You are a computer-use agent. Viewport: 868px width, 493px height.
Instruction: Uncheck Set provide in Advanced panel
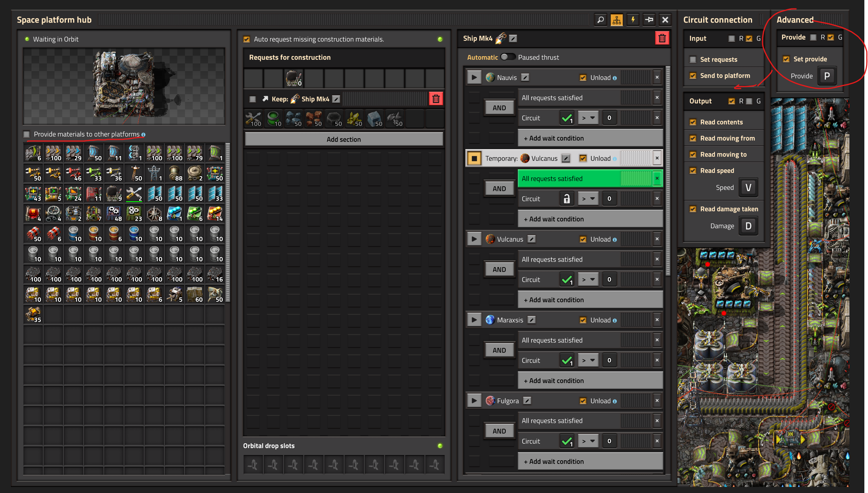[786, 59]
